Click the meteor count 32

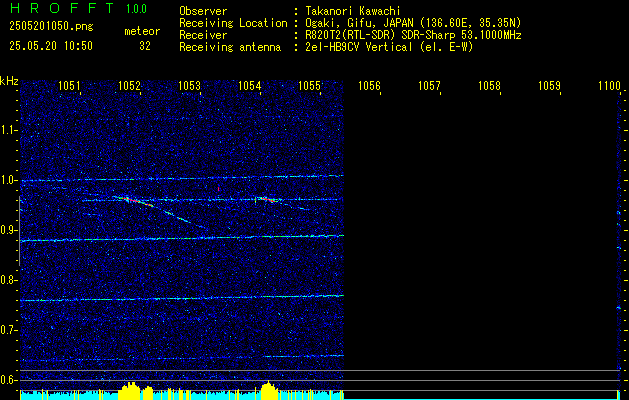(145, 46)
